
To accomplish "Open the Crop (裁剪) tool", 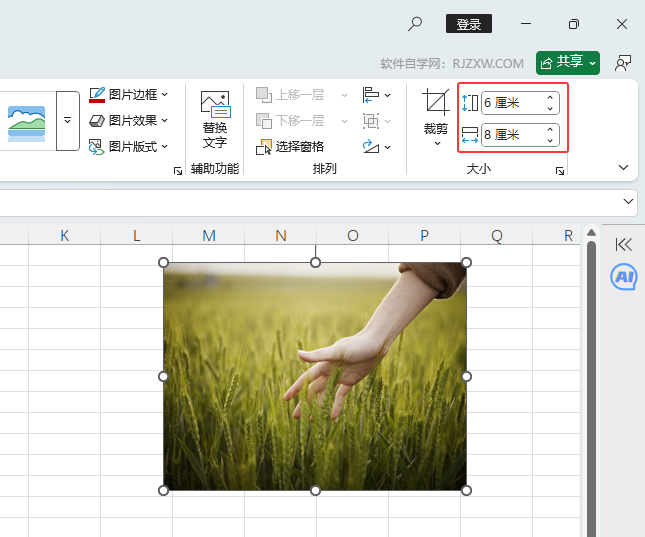I will click(436, 116).
